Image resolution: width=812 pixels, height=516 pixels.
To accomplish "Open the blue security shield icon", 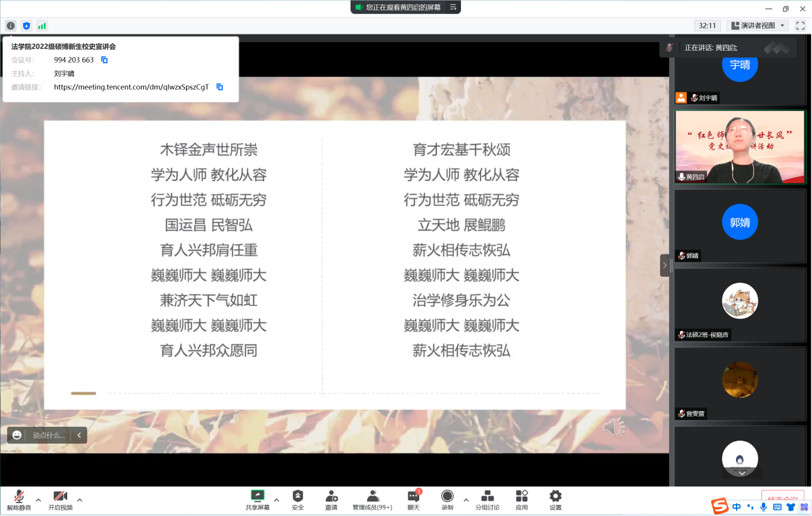I will point(27,26).
